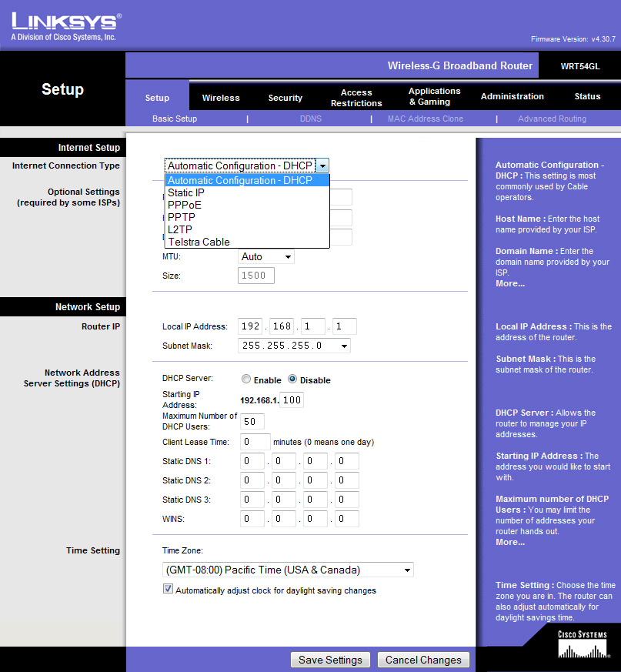Edit last octet of Local IP Address

[345, 326]
